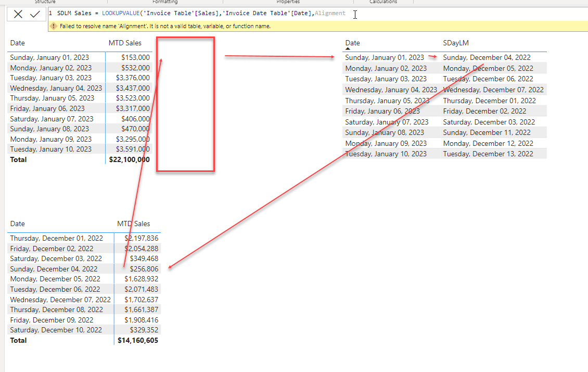Select the $329,352 sales cell

coord(144,330)
